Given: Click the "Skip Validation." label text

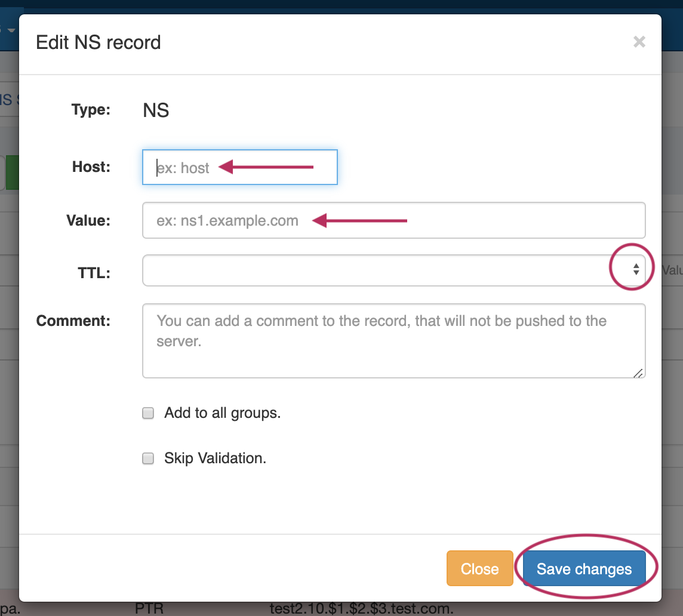Looking at the screenshot, I should click(x=215, y=458).
